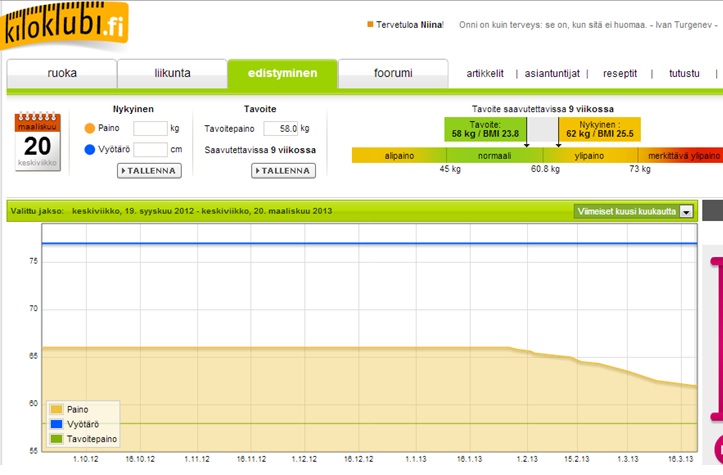The height and width of the screenshot is (475, 723).
Task: Click the Paino kg input field
Action: (x=150, y=128)
